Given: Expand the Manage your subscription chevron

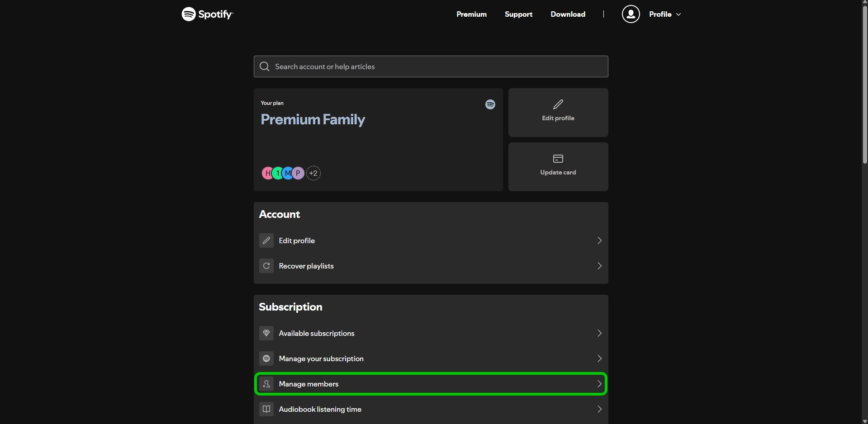Looking at the screenshot, I should (599, 358).
